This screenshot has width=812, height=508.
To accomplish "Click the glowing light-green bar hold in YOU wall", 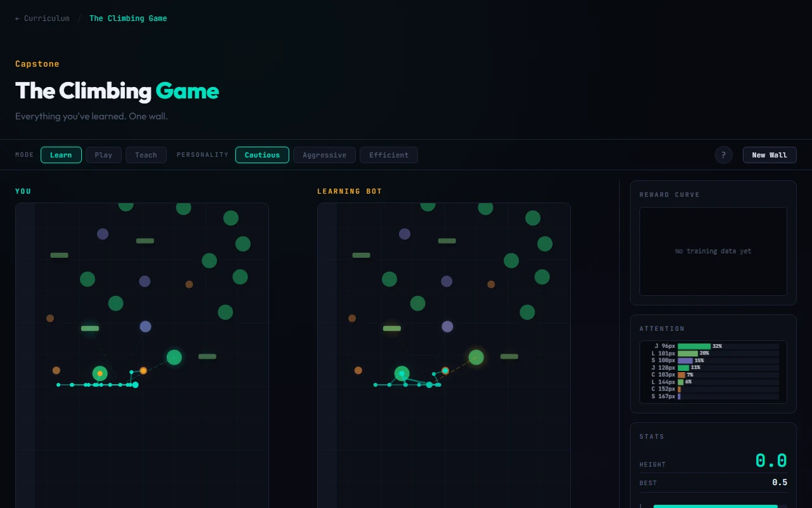I will (90, 328).
